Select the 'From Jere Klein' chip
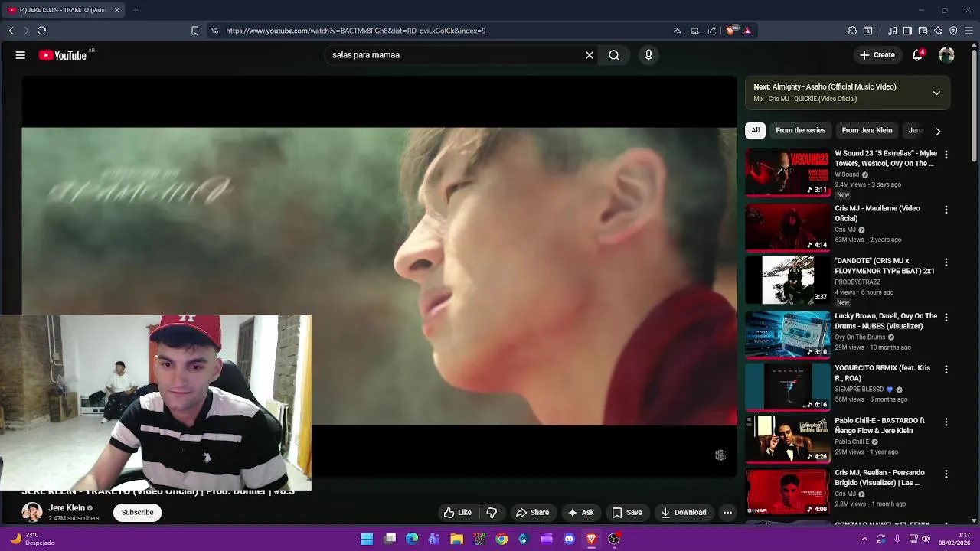 tap(867, 130)
